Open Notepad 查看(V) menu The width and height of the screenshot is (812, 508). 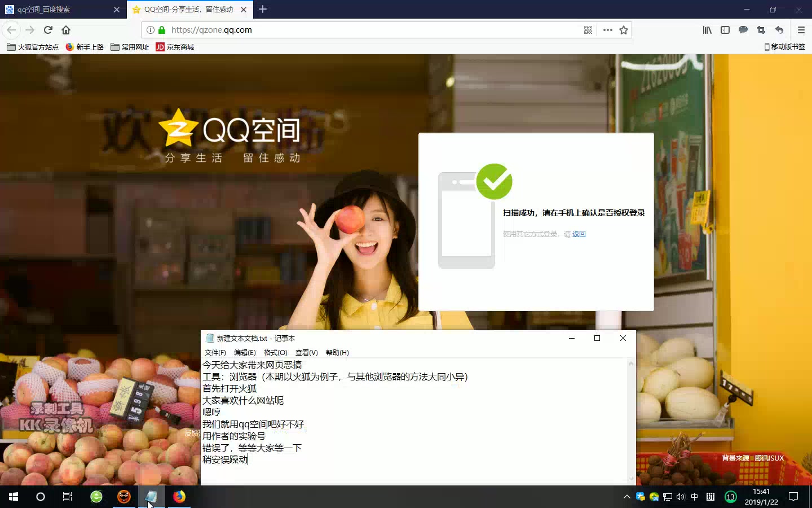pos(306,353)
